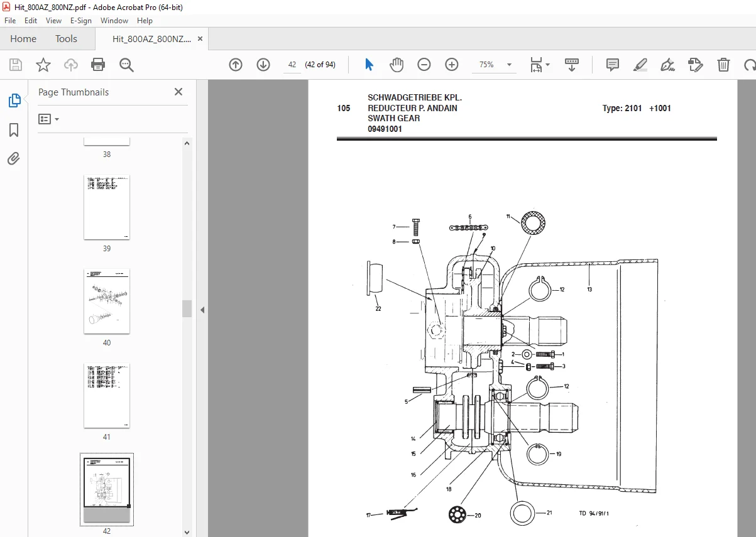Add a comment with the speech bubble icon
The height and width of the screenshot is (537, 756).
click(613, 65)
